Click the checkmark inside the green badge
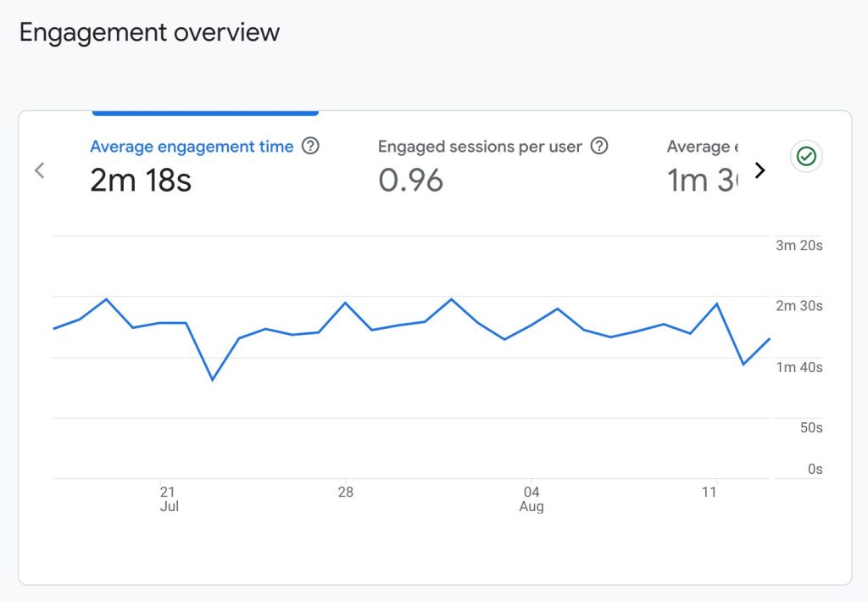868x601 pixels. pos(806,156)
